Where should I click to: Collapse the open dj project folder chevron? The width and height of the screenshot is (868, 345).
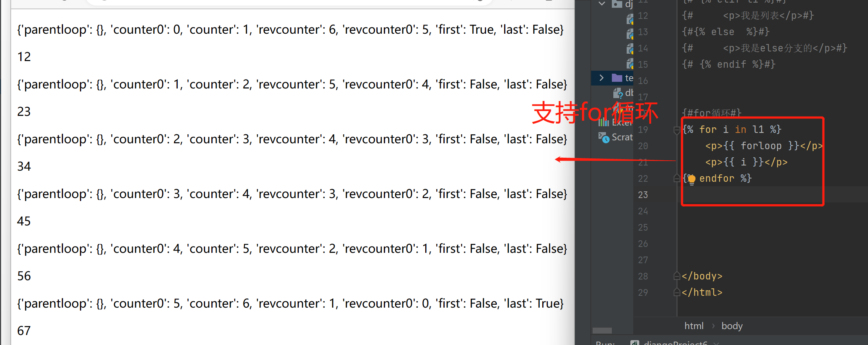coord(602,4)
